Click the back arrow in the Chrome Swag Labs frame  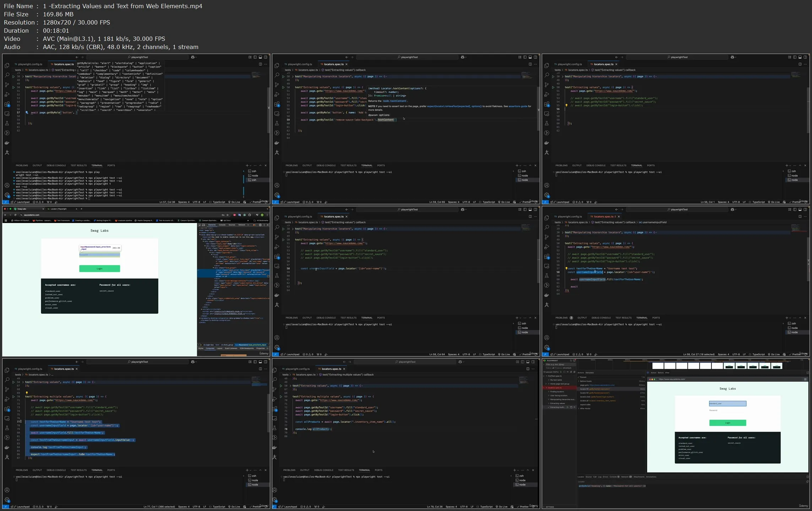[x=5, y=215]
